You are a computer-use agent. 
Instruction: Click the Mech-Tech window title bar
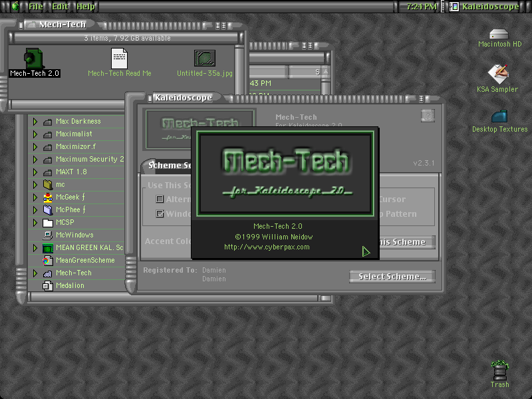(124, 25)
